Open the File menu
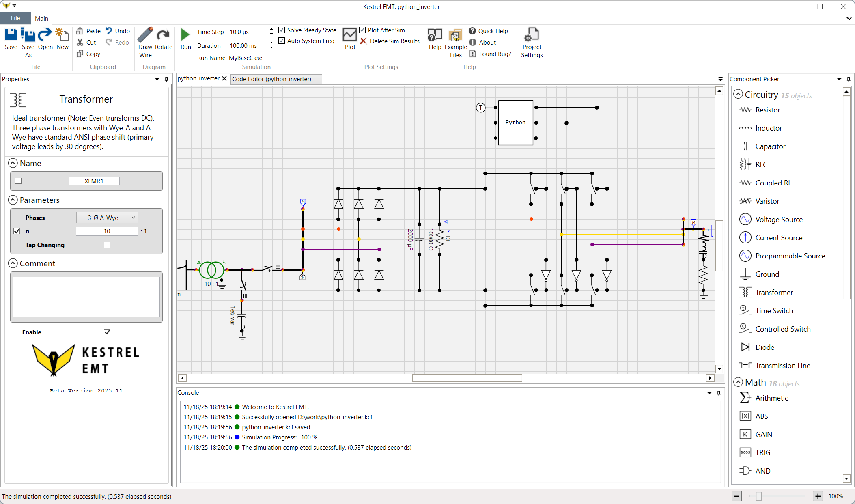The height and width of the screenshot is (504, 855). click(15, 18)
